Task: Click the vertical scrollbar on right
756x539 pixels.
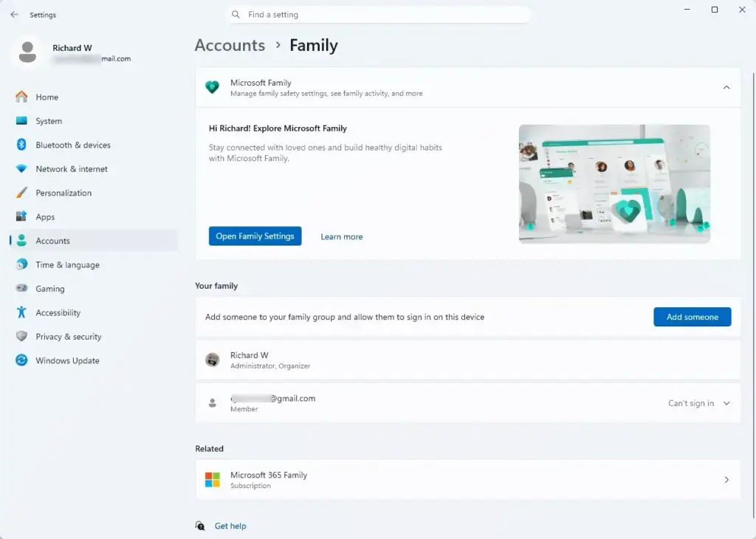Action: click(x=754, y=294)
